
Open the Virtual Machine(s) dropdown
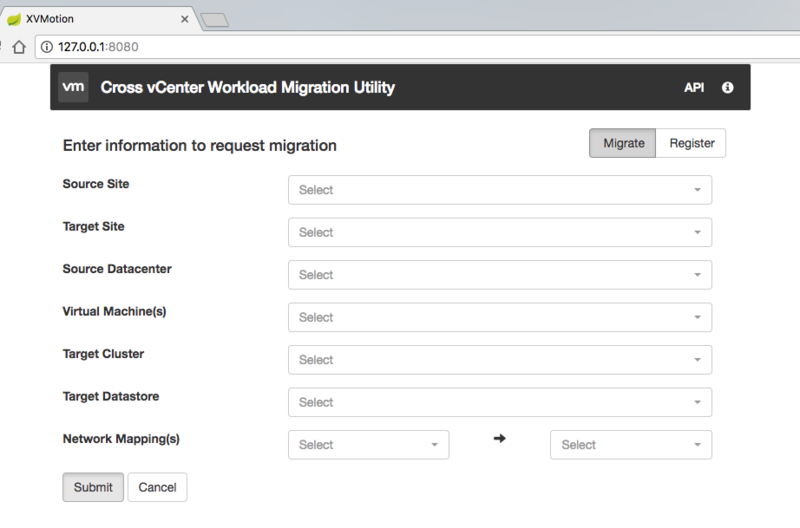click(499, 317)
